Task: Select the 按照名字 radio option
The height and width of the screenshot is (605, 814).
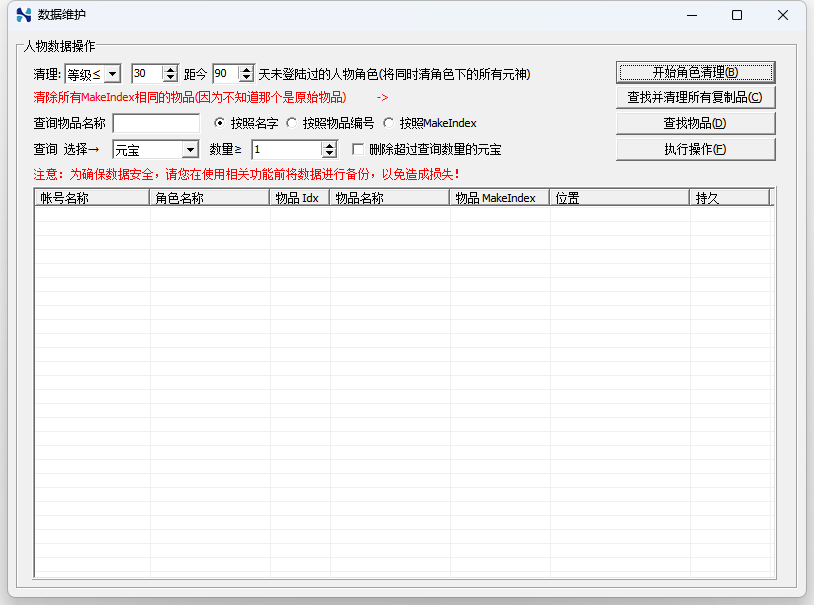Action: click(x=220, y=124)
